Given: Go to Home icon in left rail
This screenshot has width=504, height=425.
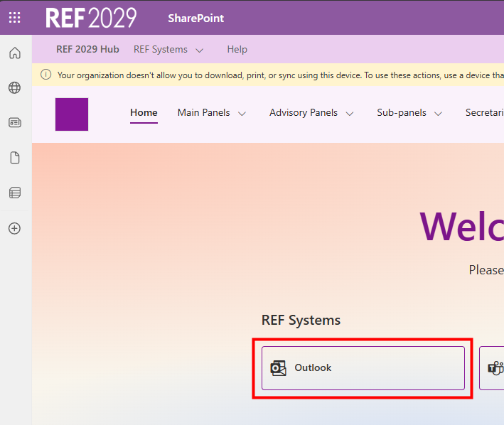Looking at the screenshot, I should pyautogui.click(x=15, y=53).
